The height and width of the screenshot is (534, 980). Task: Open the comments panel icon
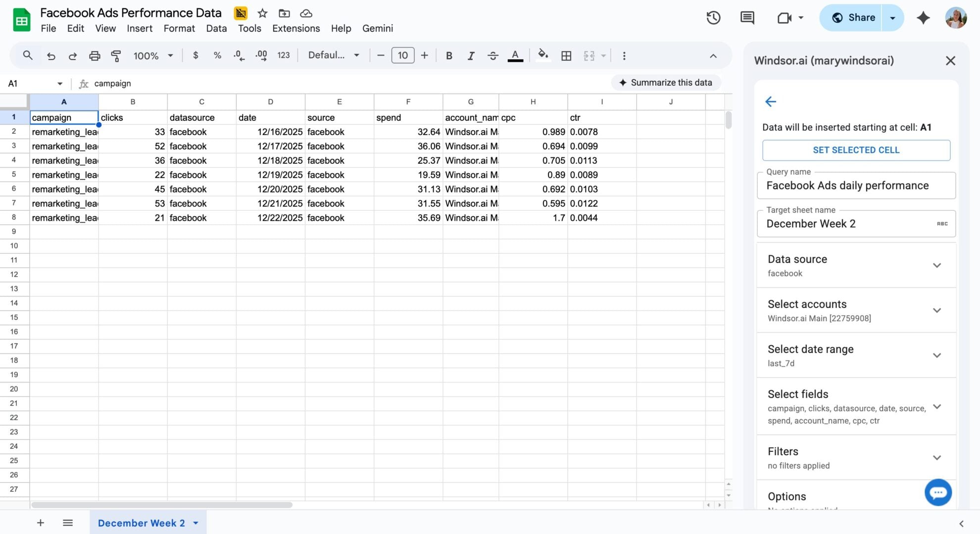(746, 18)
